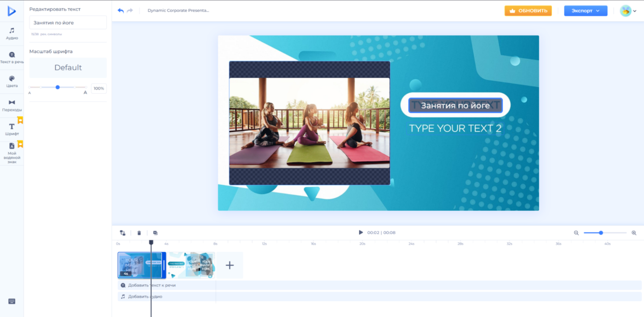Select the second scene thumbnail in timeline
This screenshot has height=317, width=644.
pos(191,265)
